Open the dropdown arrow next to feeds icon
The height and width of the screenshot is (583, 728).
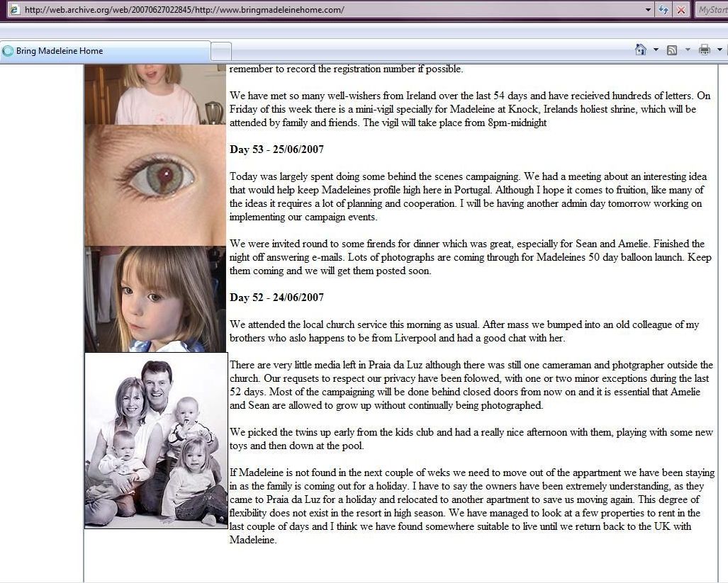tap(686, 50)
